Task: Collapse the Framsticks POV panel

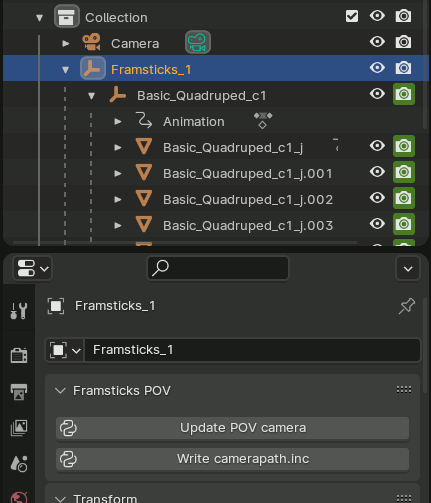Action: point(60,390)
